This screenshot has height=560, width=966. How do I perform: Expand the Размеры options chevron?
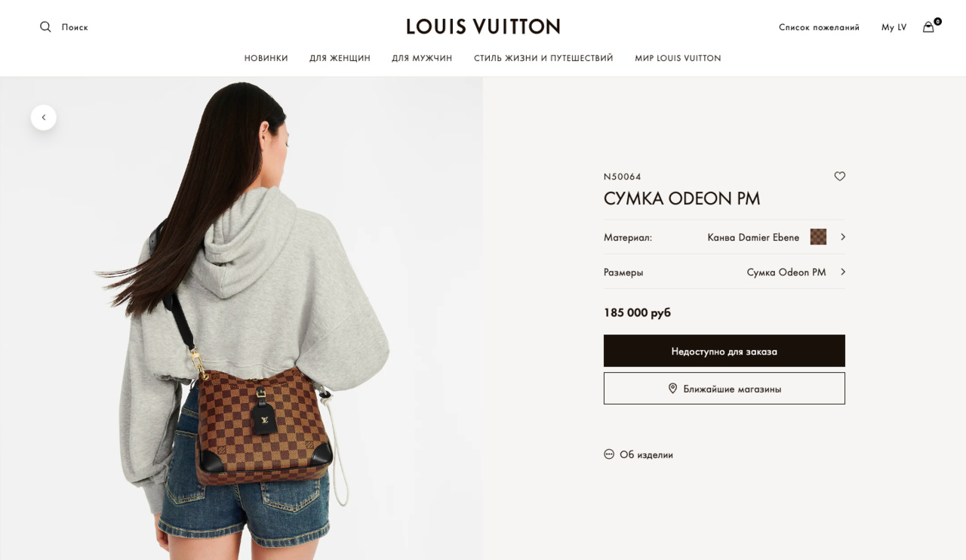tap(843, 272)
